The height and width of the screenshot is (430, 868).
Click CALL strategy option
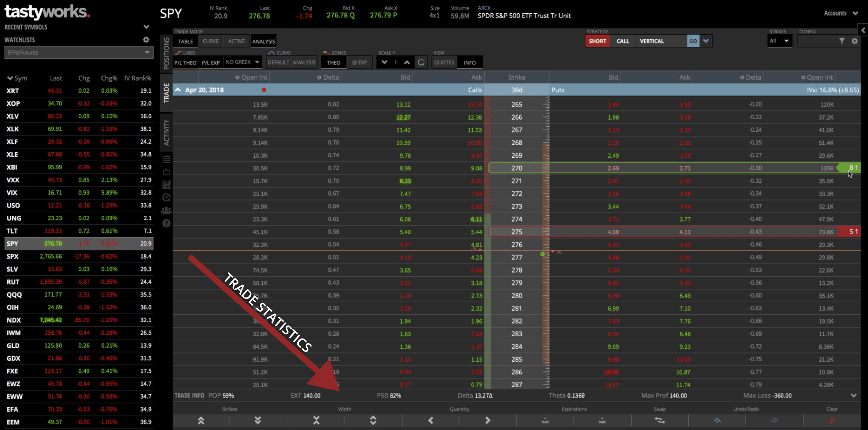(x=623, y=41)
